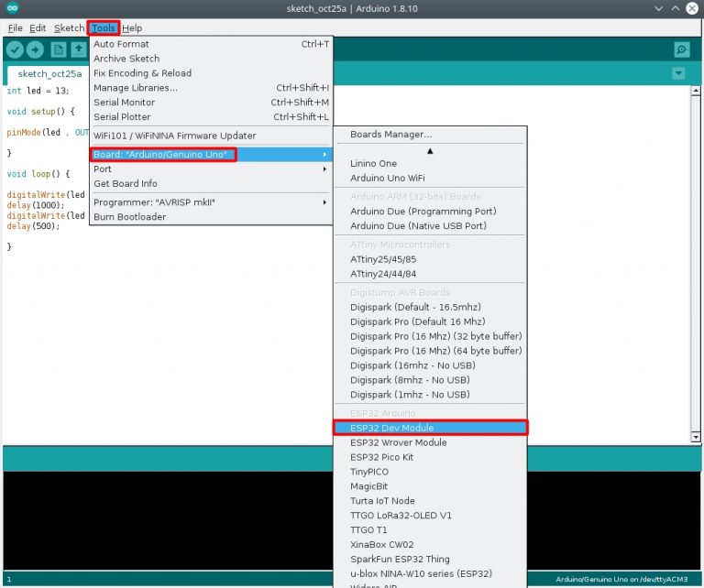704x588 pixels.
Task: Pick Digispark Pro (16 Mhz) (64 byte buffer)
Action: tap(430, 351)
